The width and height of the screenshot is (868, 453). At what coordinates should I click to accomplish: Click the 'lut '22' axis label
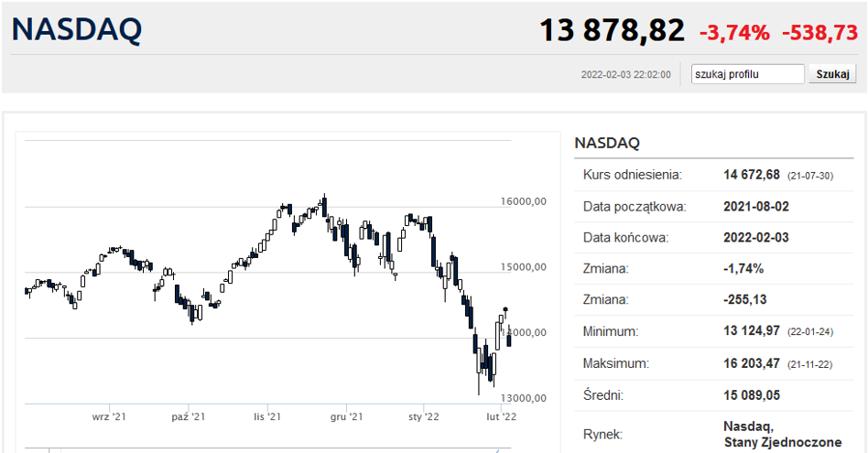[502, 416]
